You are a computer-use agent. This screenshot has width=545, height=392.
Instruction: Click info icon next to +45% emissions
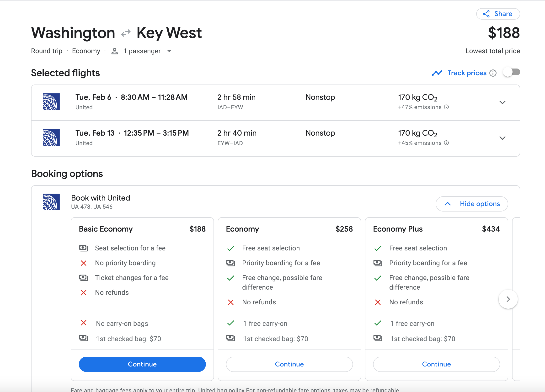coord(446,143)
